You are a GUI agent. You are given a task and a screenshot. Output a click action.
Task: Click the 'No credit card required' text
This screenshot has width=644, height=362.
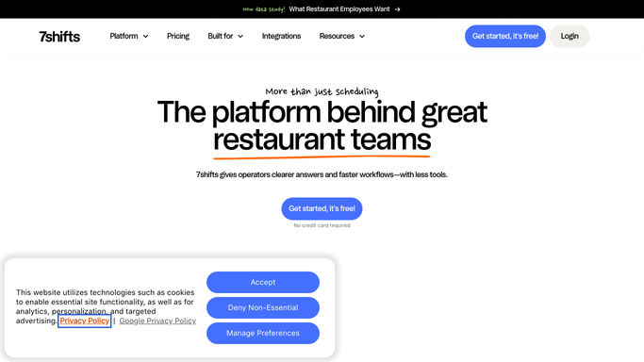[x=322, y=225]
